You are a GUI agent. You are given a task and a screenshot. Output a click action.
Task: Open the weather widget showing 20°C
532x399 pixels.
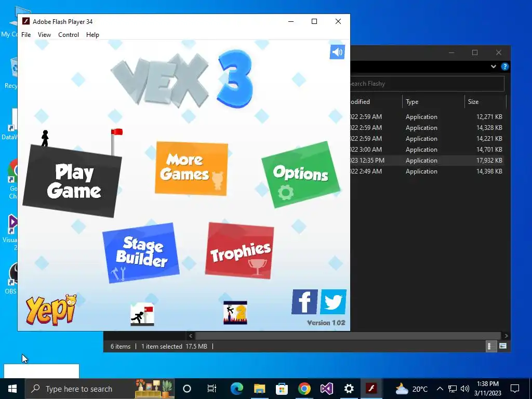pos(411,389)
